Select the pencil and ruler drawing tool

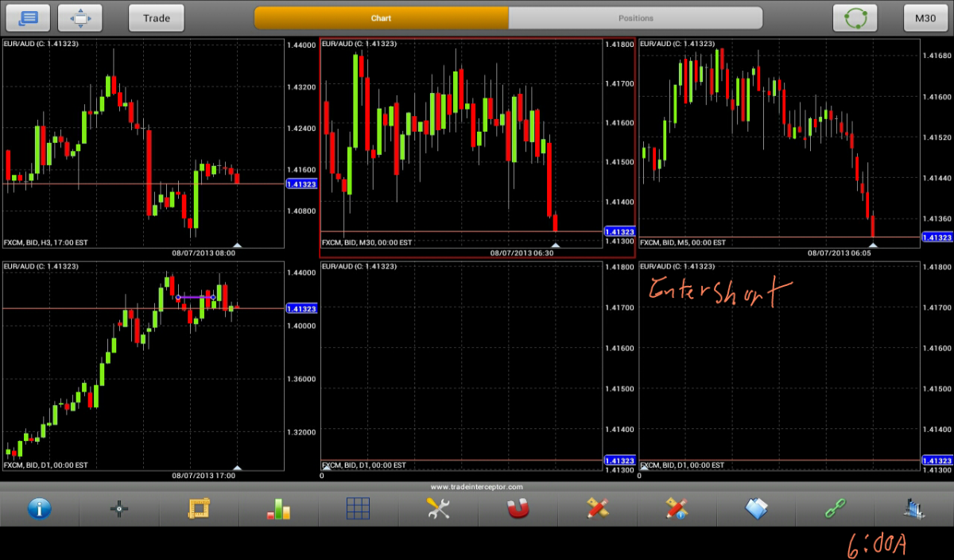597,508
